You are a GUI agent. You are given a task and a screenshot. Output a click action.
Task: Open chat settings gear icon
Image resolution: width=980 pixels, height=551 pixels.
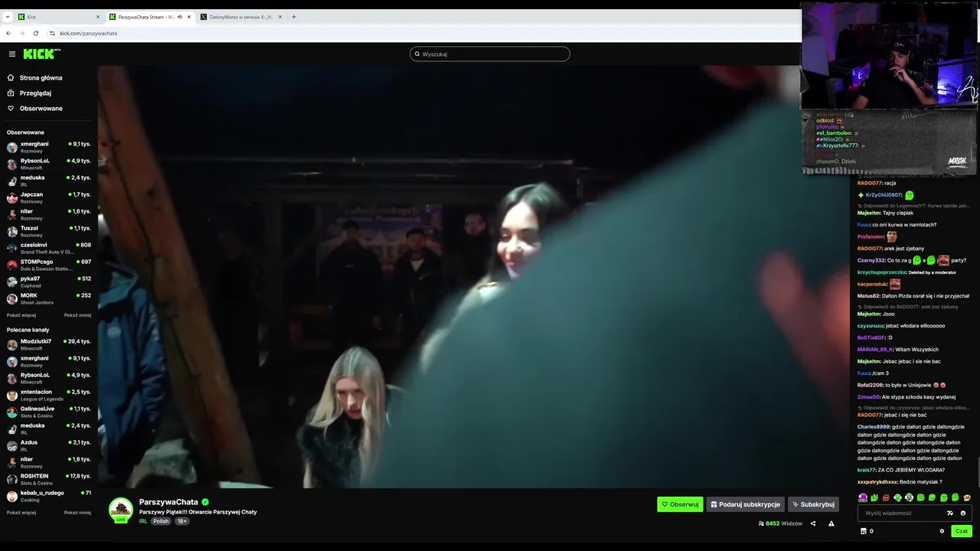point(942,531)
